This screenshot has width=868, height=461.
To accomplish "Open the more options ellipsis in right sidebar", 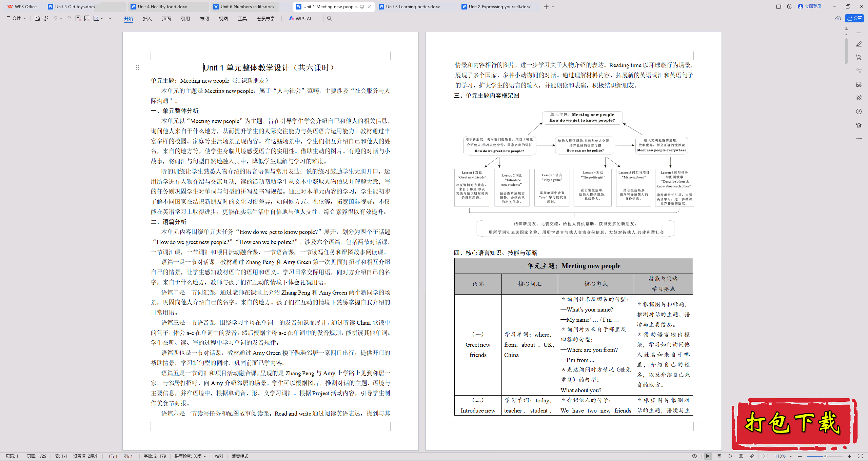I will 859,139.
